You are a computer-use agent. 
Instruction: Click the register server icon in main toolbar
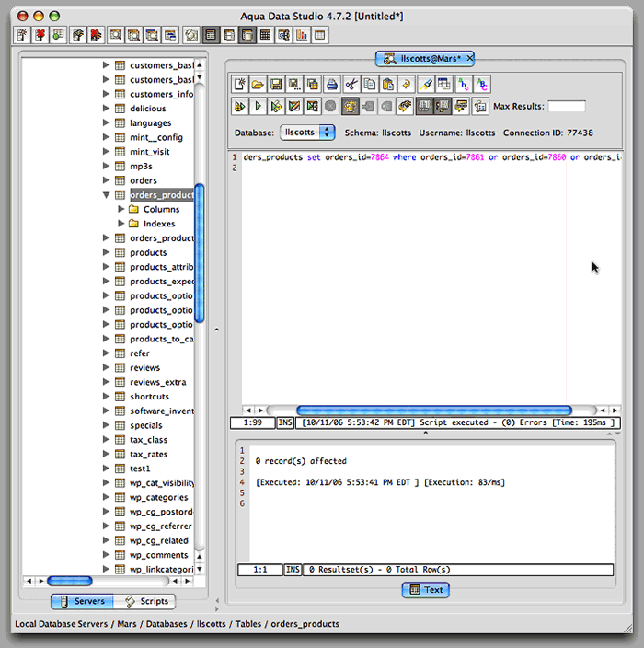(x=22, y=35)
